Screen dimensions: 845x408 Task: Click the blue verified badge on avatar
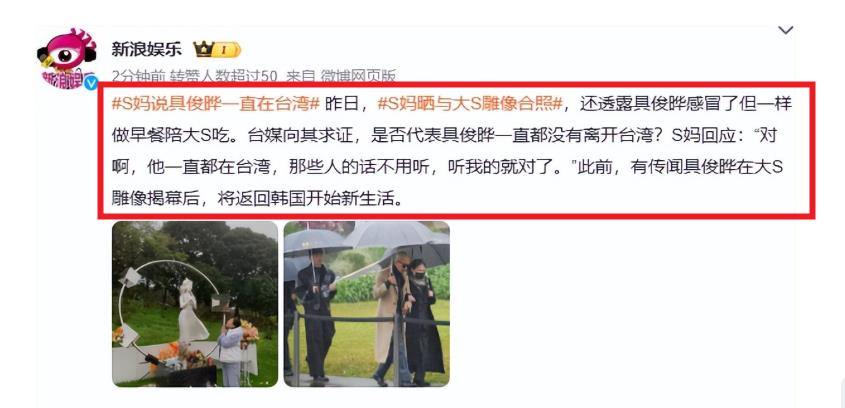91,82
